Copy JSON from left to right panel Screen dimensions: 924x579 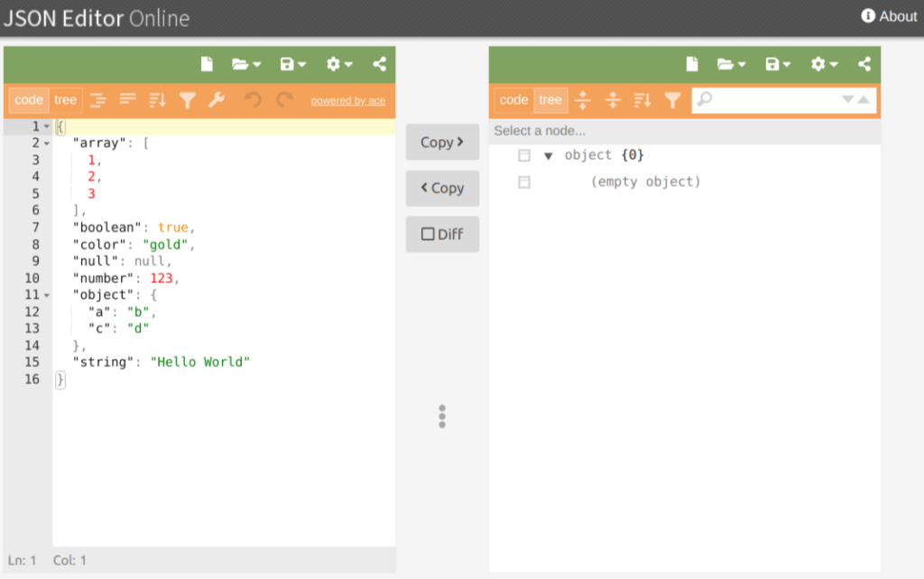442,142
